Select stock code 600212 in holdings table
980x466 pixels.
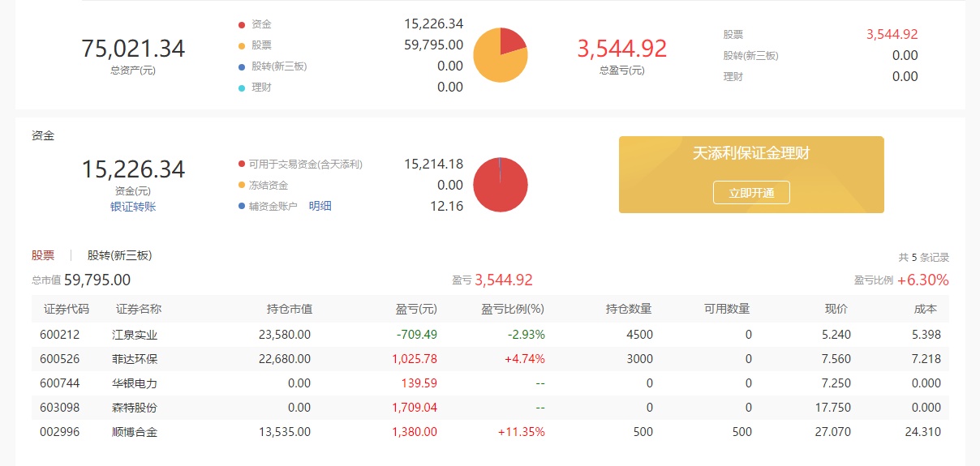[60, 335]
